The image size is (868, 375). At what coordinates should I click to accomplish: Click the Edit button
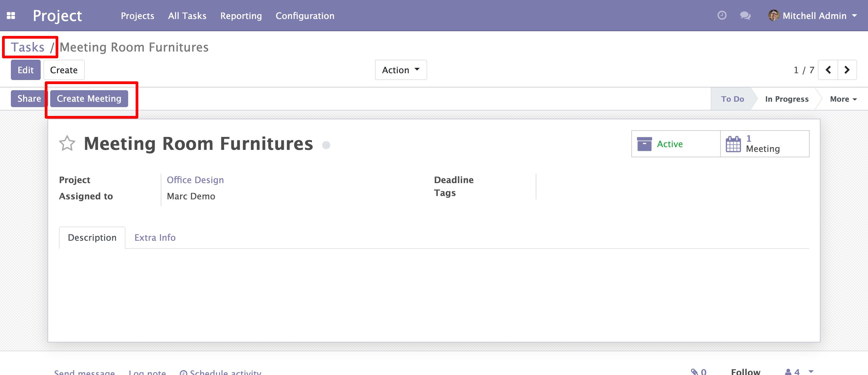click(26, 70)
